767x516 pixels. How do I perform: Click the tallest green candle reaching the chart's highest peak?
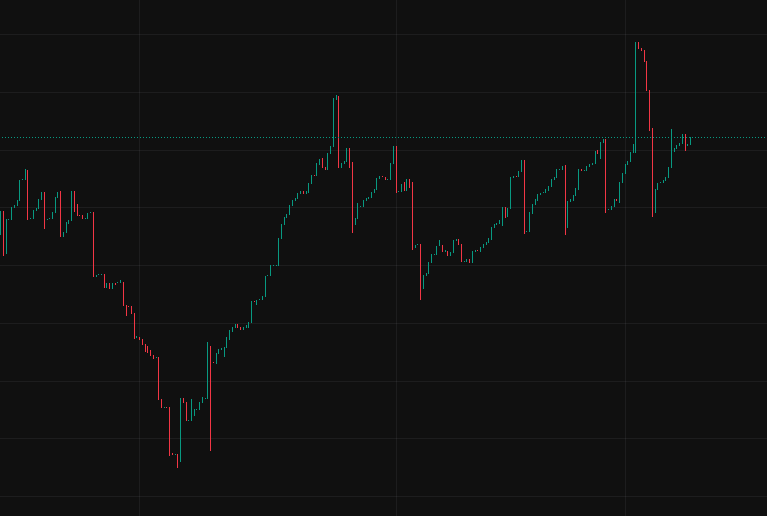pos(635,97)
